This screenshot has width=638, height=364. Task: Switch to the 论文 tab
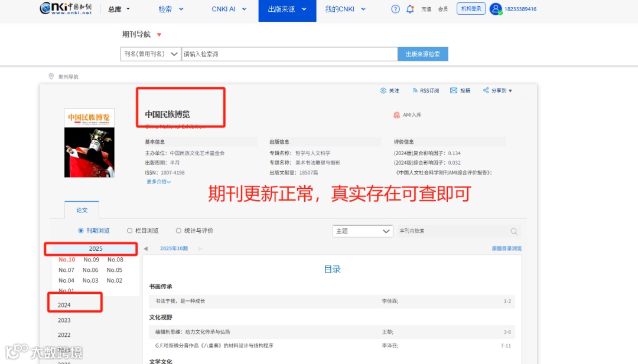coord(82,210)
